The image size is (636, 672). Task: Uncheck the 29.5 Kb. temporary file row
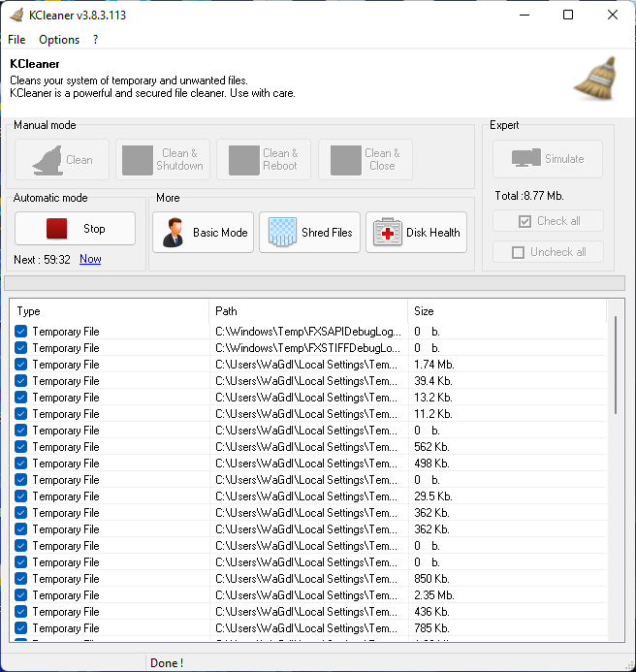point(20,496)
